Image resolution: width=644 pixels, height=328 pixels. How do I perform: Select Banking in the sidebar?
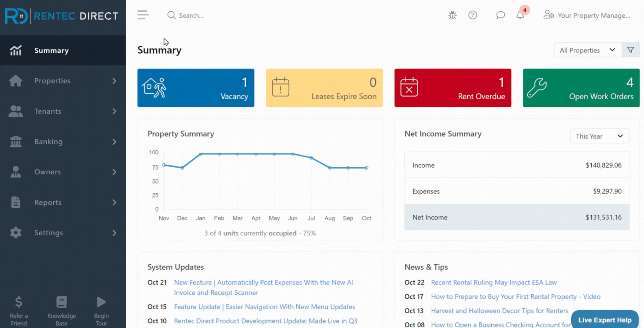[x=63, y=142]
